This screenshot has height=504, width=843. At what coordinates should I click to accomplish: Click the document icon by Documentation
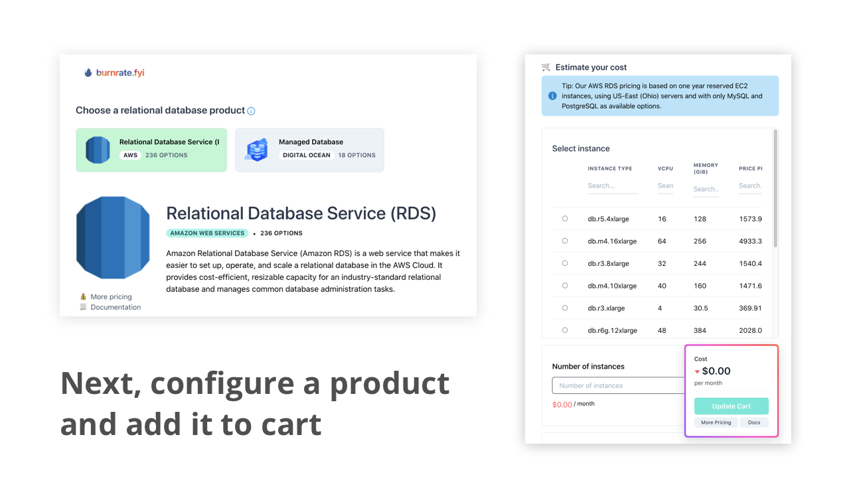coord(83,307)
